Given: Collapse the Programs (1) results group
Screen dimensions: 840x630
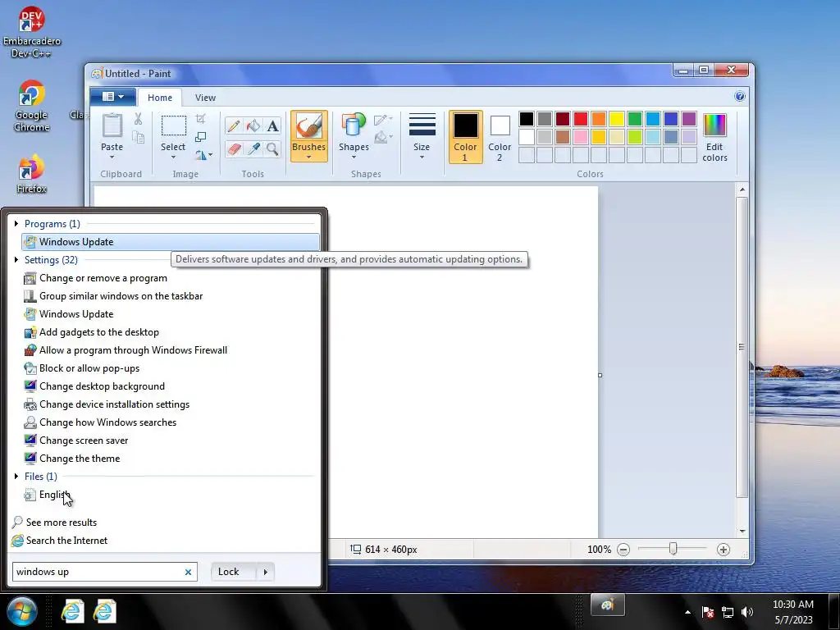Looking at the screenshot, I should tap(16, 223).
